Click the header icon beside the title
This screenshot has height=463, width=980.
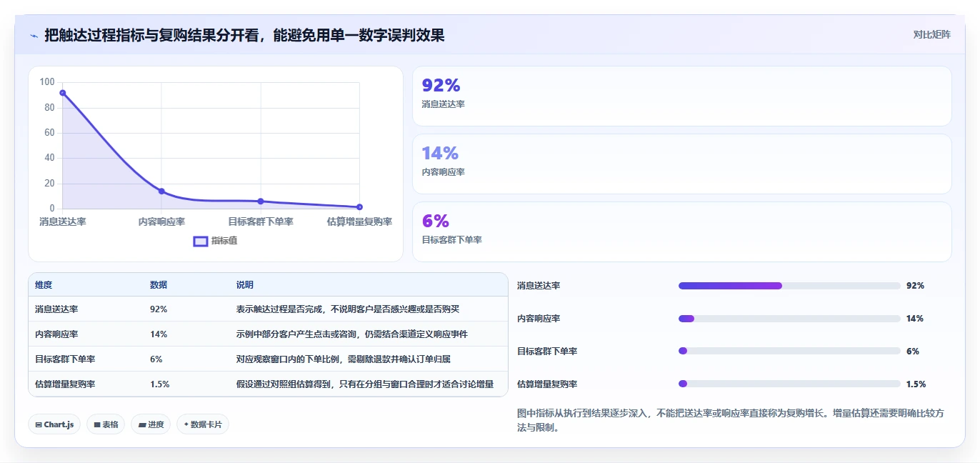pos(34,35)
